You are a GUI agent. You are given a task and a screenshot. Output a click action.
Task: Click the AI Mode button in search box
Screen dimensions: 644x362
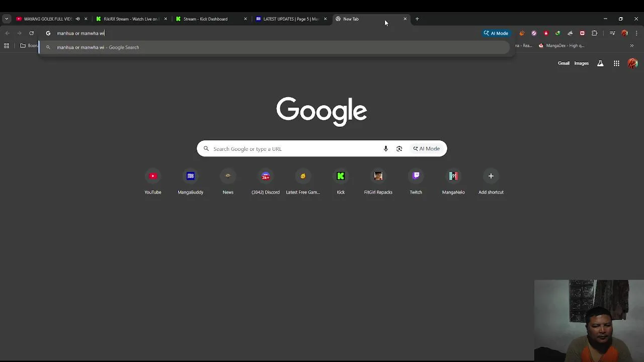pyautogui.click(x=426, y=149)
